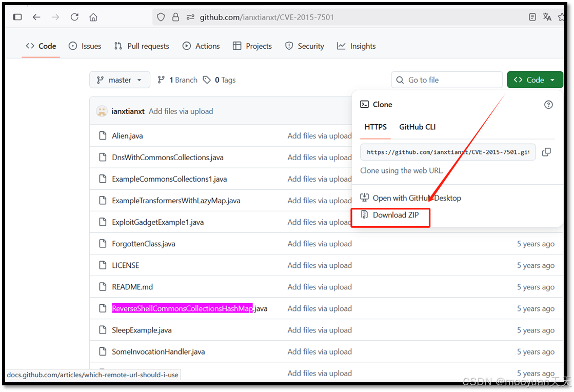Screen dimensions: 574x392
Task: Open ExploitGadgetExample1.java file
Action: click(158, 222)
